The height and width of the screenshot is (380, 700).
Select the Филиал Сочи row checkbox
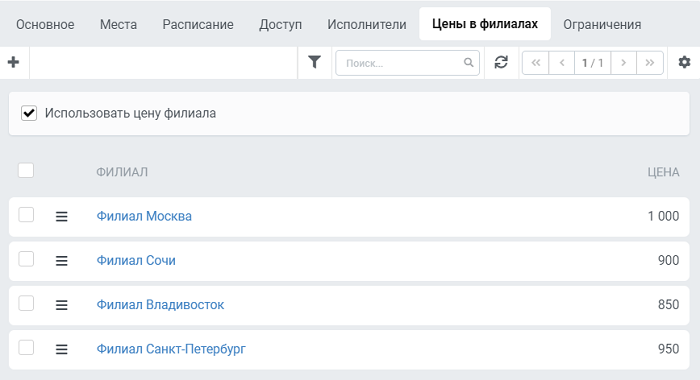pos(26,259)
